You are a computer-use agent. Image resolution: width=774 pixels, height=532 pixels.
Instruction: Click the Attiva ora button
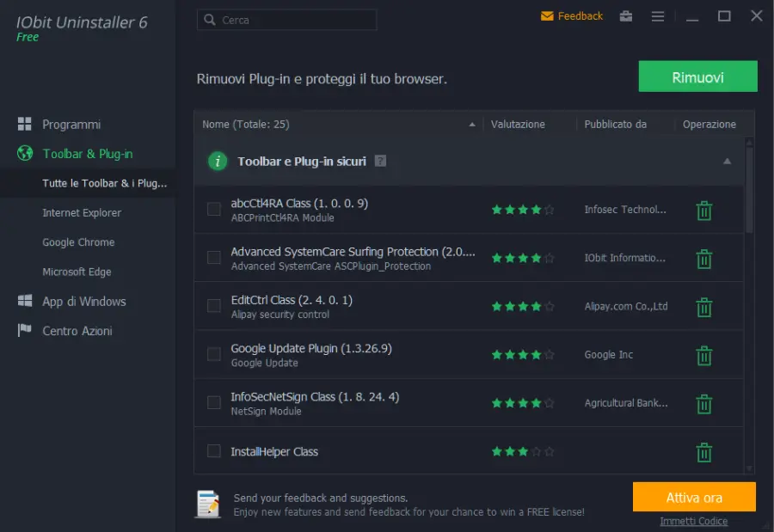click(694, 497)
